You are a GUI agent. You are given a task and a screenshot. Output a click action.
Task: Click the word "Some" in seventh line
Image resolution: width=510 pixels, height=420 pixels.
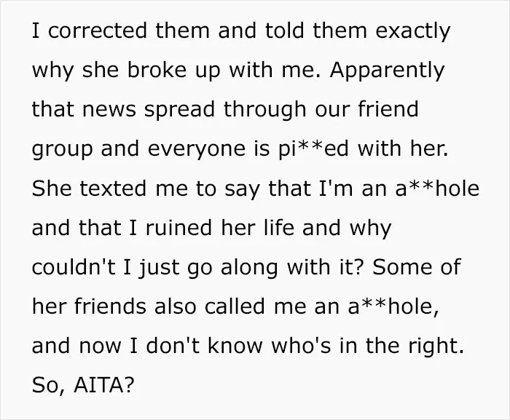[x=401, y=267]
